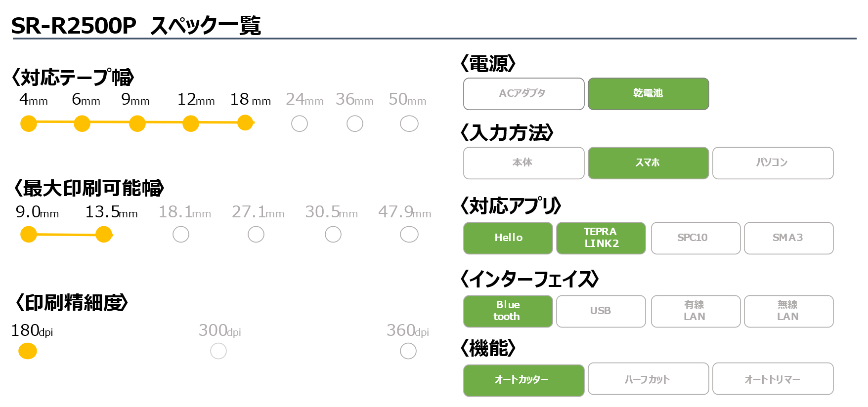This screenshot has width=868, height=407.
Task: Choose the パソコン input method
Action: coord(773,163)
